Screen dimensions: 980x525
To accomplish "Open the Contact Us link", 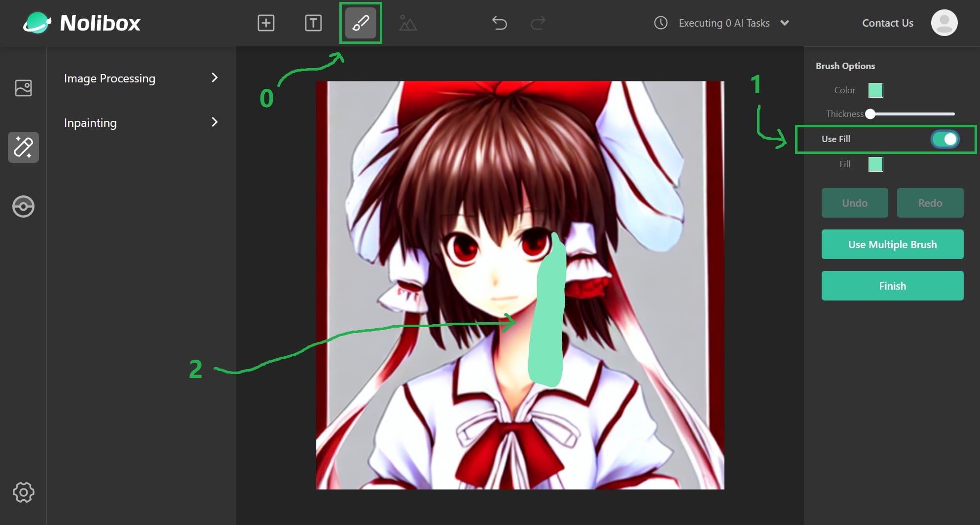I will tap(887, 23).
